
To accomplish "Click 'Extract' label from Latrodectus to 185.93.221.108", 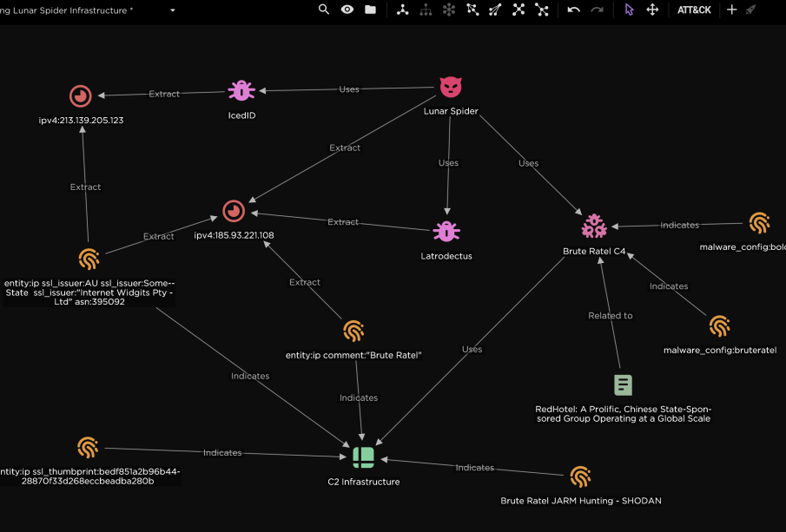I will [343, 222].
